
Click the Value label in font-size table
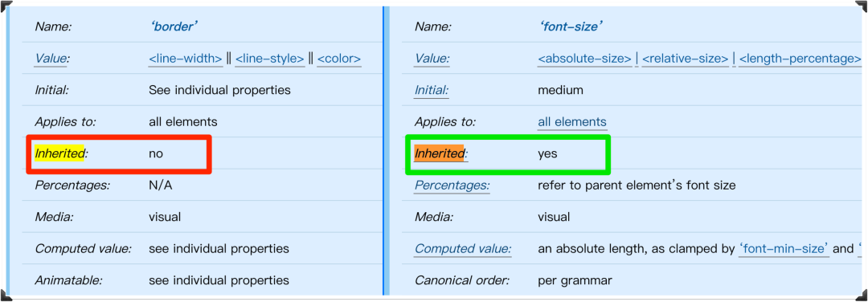(x=432, y=59)
